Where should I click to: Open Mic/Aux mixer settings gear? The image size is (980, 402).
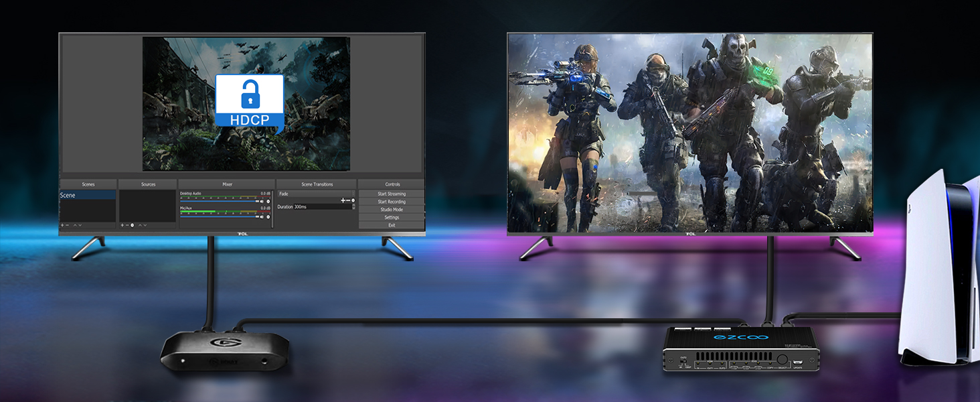269,216
